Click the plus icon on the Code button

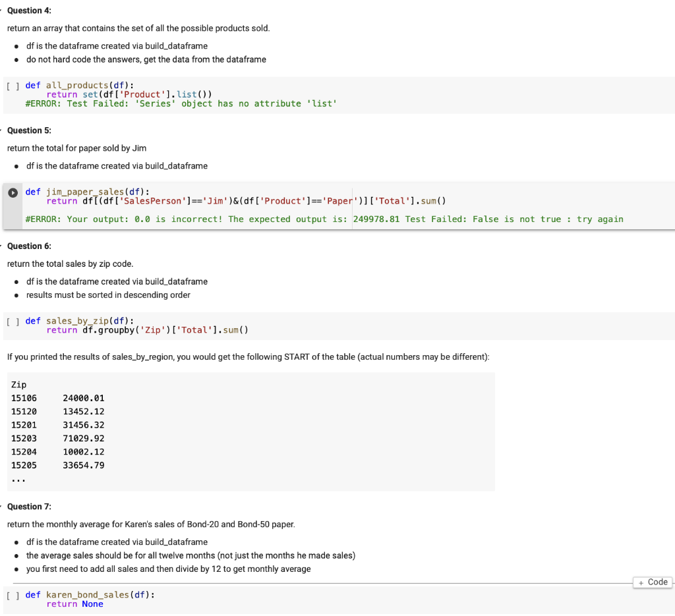641,582
